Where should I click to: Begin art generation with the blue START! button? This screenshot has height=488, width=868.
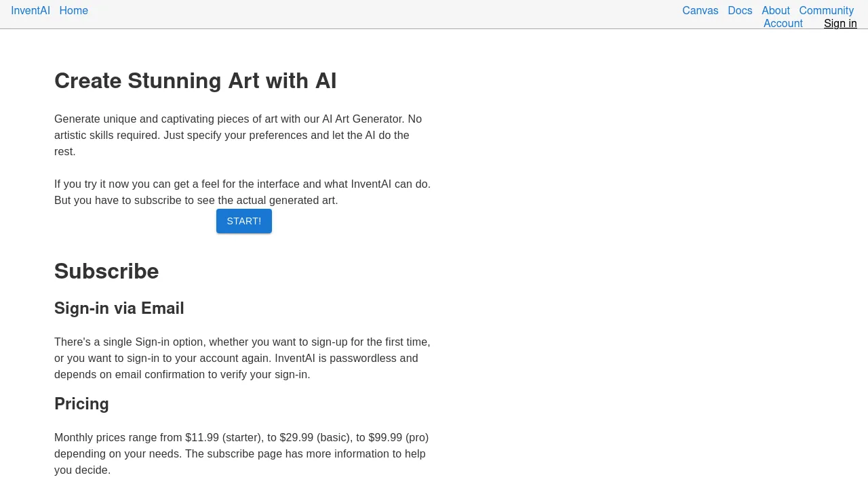pos(243,221)
